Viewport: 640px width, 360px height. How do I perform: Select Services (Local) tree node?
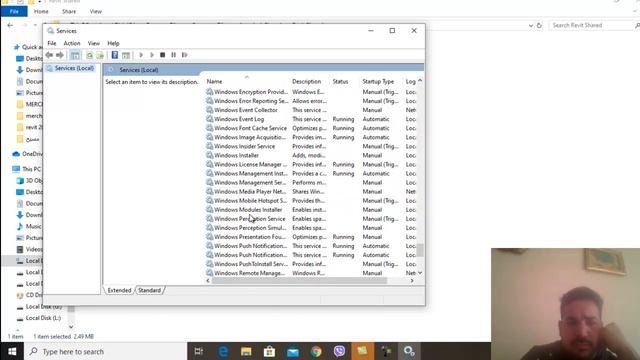tap(70, 69)
